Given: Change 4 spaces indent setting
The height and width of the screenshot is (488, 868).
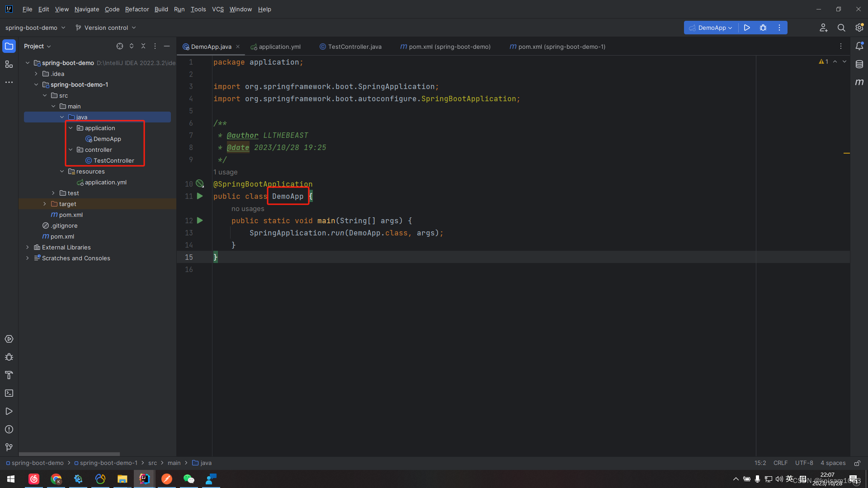Looking at the screenshot, I should 833,463.
